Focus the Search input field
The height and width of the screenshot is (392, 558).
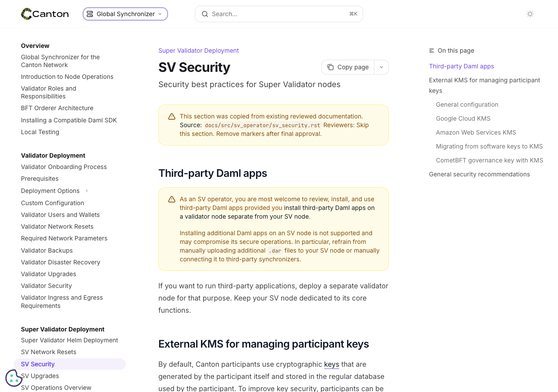pos(279,14)
